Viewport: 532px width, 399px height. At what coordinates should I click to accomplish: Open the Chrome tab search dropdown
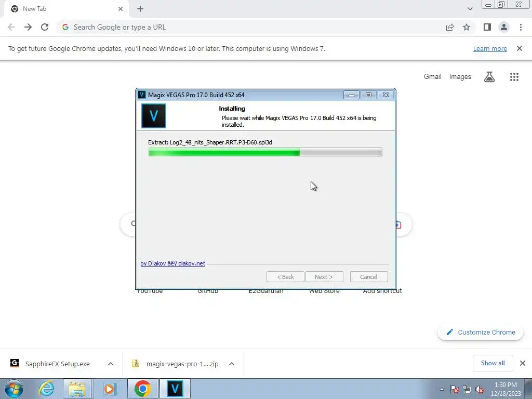(470, 9)
